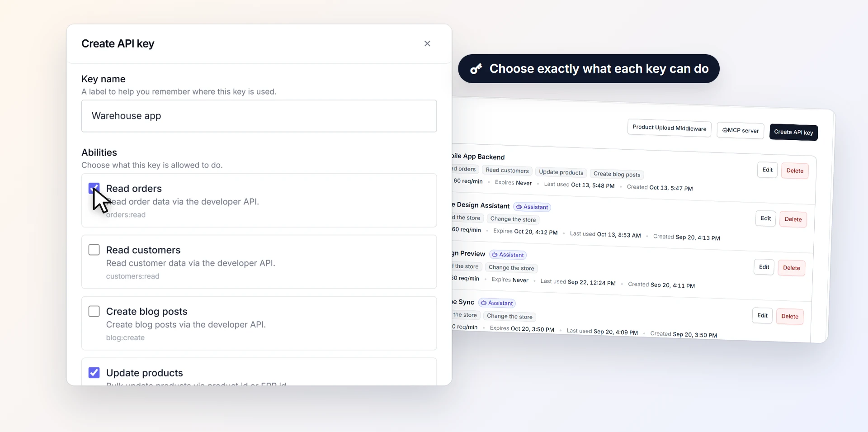Click Change the store tag under Preview
Viewport: 868px width, 432px height.
click(x=511, y=268)
